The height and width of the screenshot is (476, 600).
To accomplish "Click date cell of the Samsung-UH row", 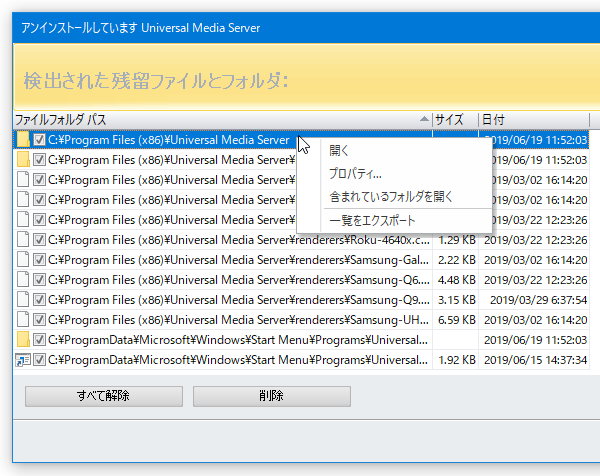I will click(x=535, y=320).
